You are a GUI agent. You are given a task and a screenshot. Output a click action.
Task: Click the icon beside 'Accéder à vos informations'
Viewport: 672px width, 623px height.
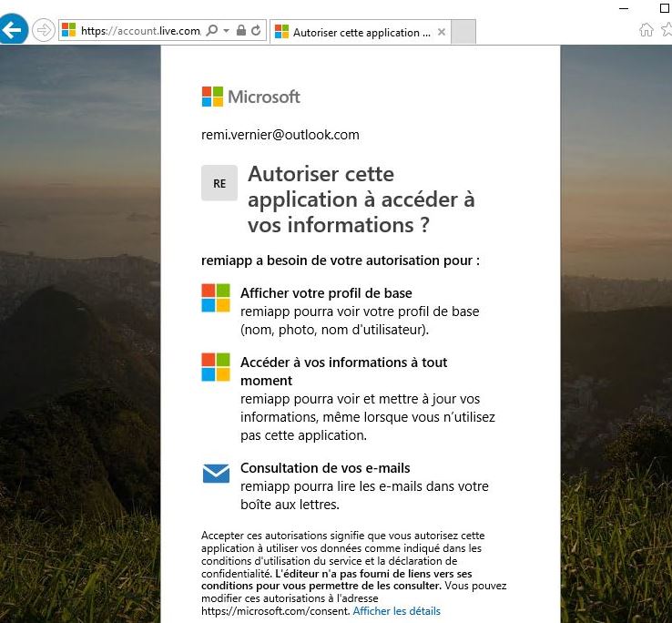tap(216, 367)
